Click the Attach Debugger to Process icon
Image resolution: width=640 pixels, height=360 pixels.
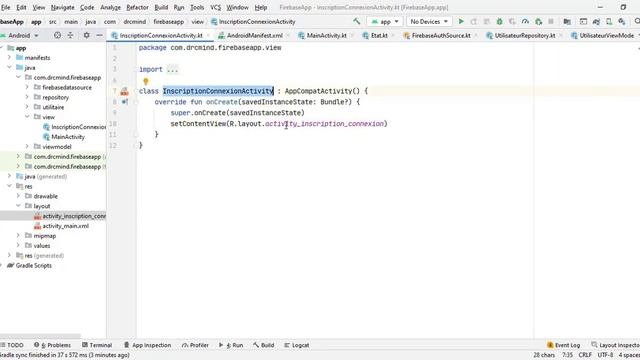click(538, 21)
